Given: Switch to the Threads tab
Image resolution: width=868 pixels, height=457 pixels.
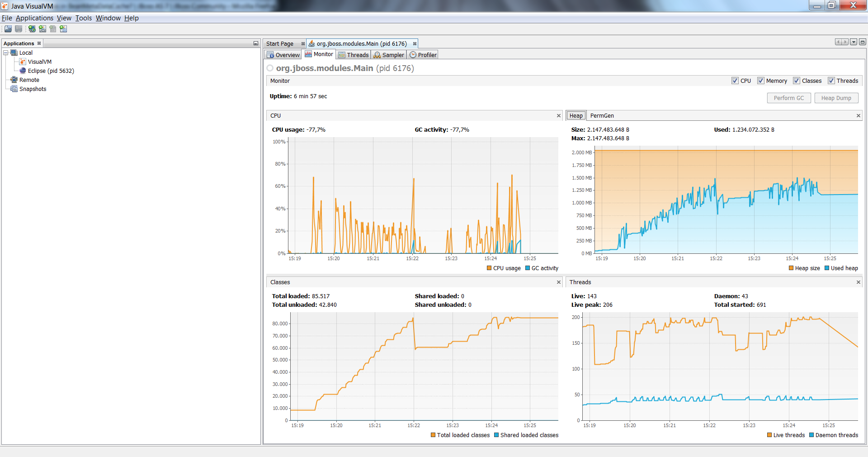Looking at the screenshot, I should [x=354, y=55].
